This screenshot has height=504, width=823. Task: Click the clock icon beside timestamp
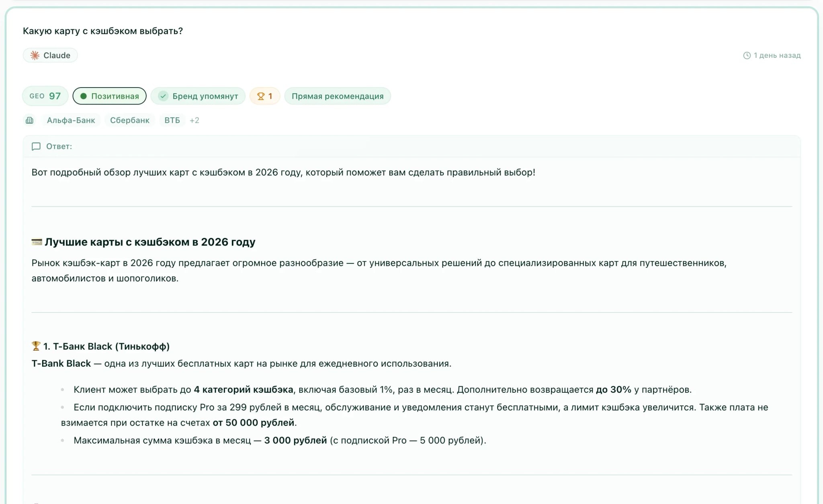point(747,55)
